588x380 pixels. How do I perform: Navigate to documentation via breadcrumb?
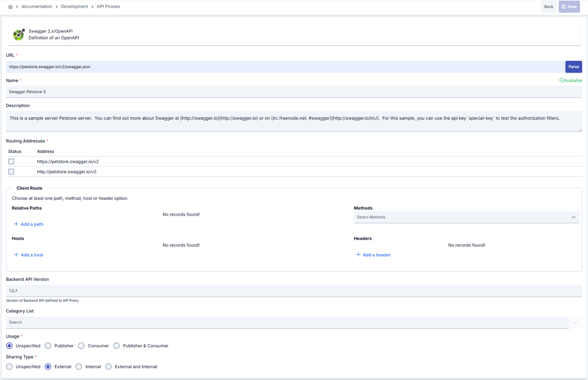[37, 6]
